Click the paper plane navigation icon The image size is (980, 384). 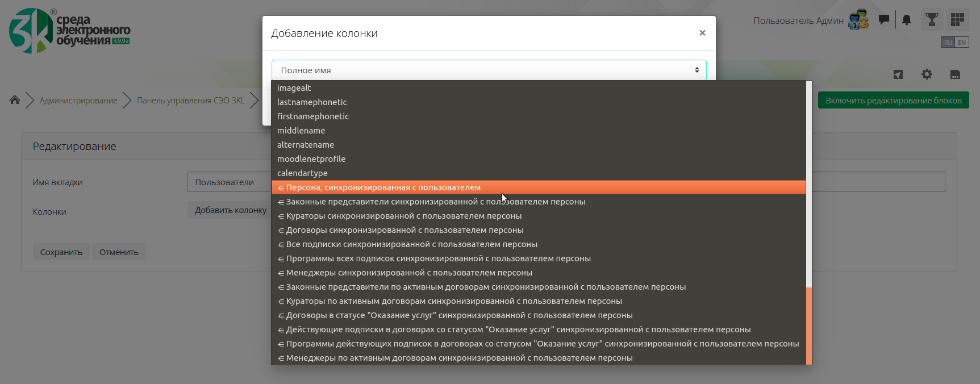[898, 74]
